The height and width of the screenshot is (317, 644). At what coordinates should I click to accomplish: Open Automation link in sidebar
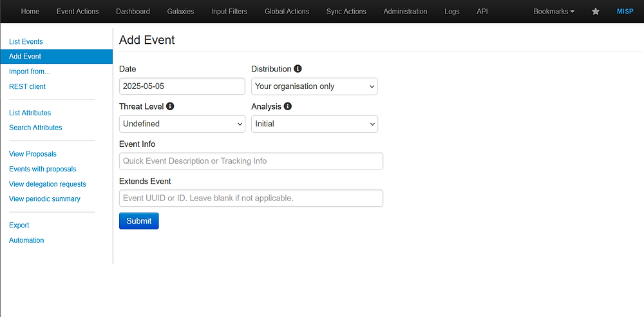26,240
